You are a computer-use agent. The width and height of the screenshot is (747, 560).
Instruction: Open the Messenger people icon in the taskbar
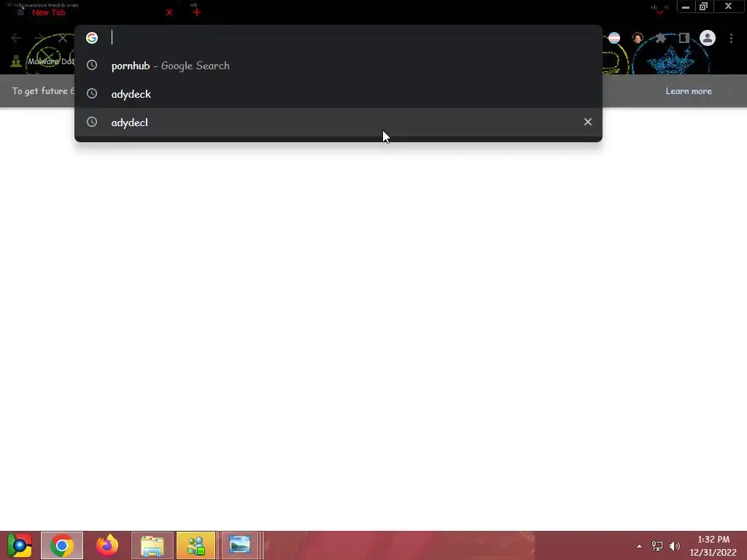[196, 545]
